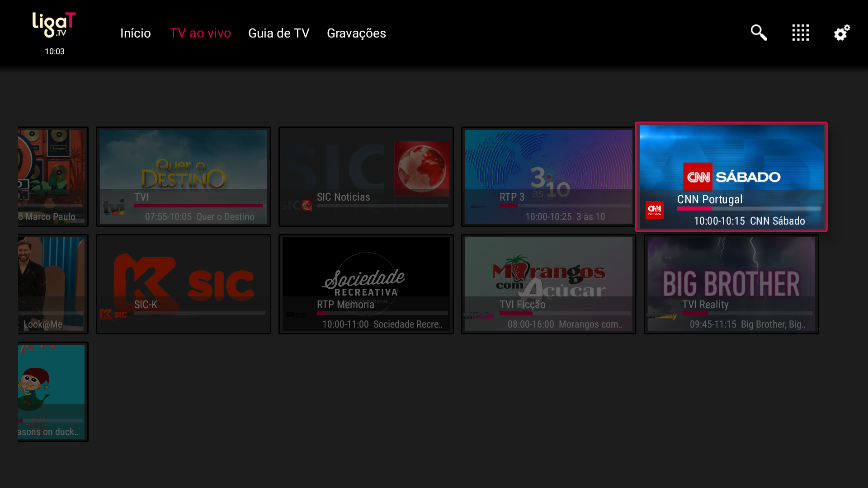Click the SIC Noticias small logo icon
The image size is (868, 488).
[x=297, y=206]
